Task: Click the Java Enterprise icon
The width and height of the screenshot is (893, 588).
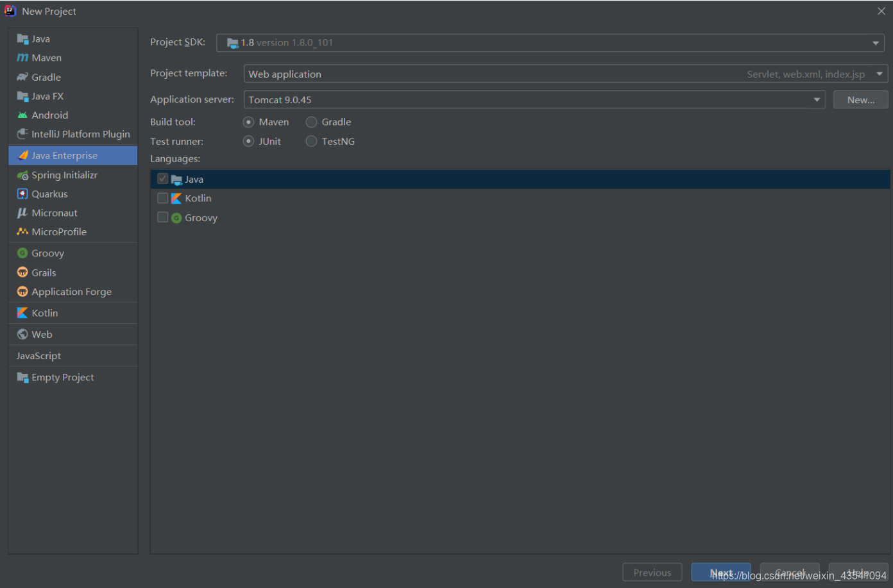Action: [x=23, y=156]
